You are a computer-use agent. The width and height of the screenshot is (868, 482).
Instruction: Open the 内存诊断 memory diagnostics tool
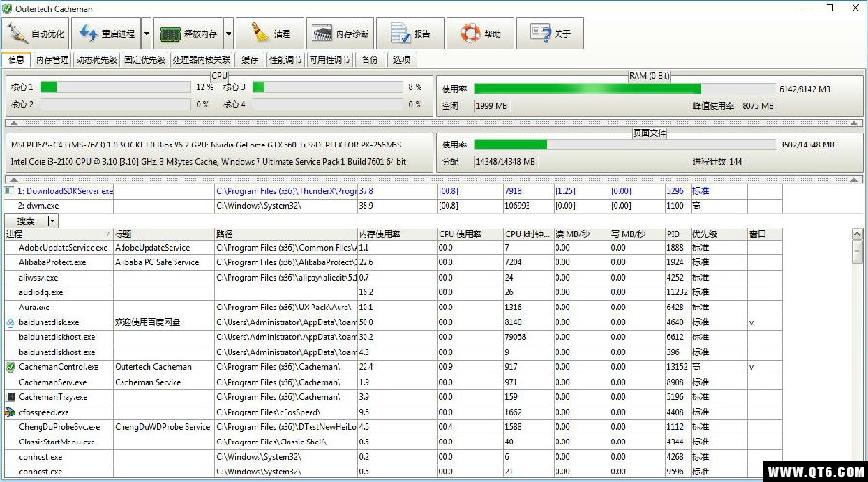(x=340, y=34)
